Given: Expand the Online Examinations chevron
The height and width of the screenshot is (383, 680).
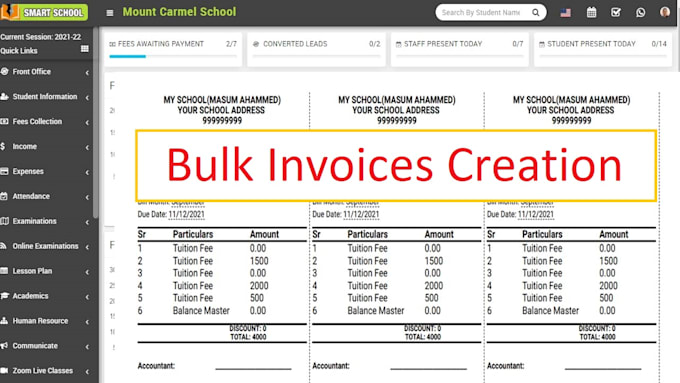Looking at the screenshot, I should pyautogui.click(x=87, y=247).
